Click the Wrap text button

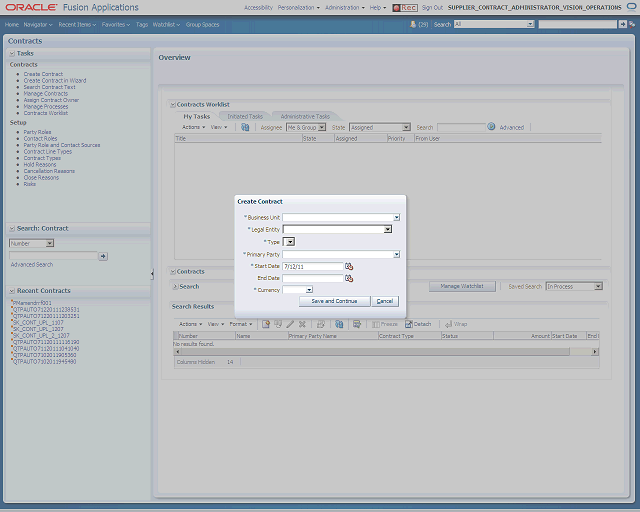(456, 324)
